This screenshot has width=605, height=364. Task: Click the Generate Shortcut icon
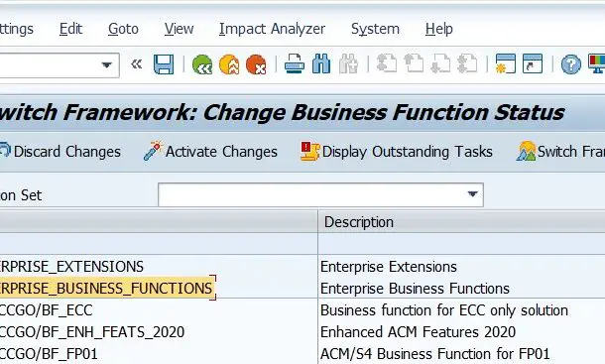click(x=533, y=64)
